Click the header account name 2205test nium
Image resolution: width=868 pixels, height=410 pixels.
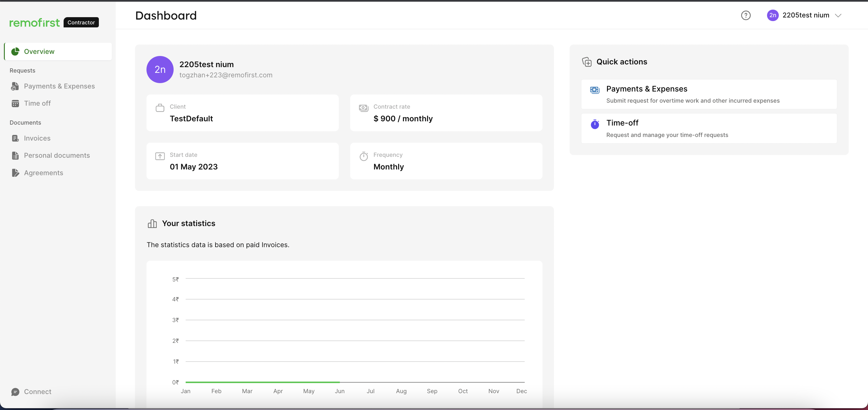[x=806, y=15]
